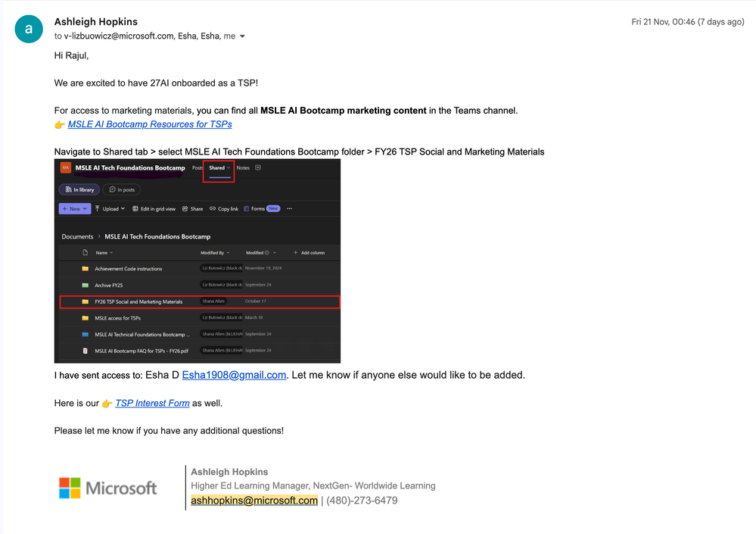Open the Forms toolbar item
Screen dimensions: 756x534
262,209
